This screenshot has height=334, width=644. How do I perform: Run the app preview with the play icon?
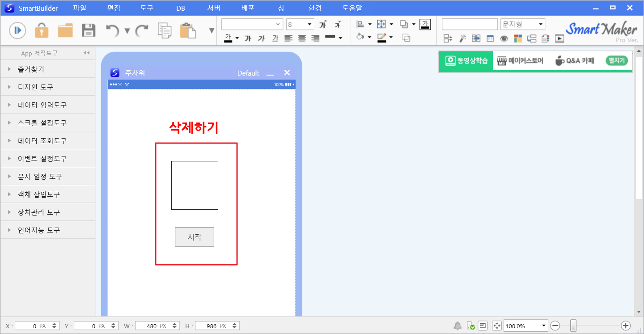(17, 30)
